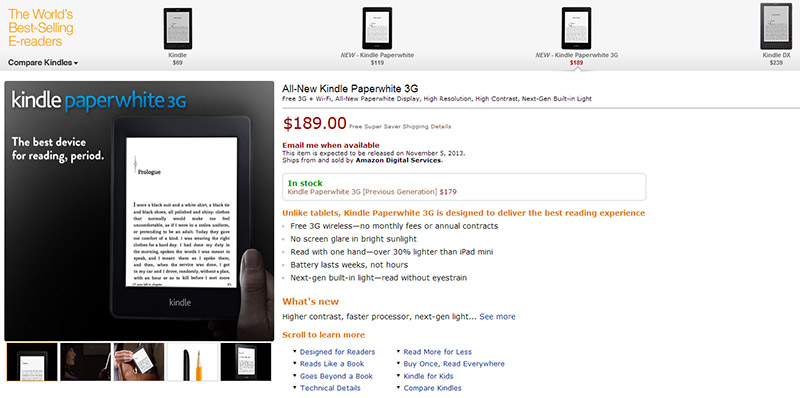The image size is (800, 398).
Task: Open Kindle Paperwhite 3G Previous Generation link
Action: coord(362,192)
